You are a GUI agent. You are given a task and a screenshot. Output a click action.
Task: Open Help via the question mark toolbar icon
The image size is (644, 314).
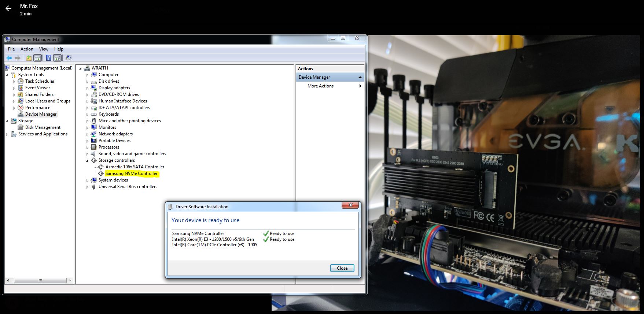pos(48,58)
